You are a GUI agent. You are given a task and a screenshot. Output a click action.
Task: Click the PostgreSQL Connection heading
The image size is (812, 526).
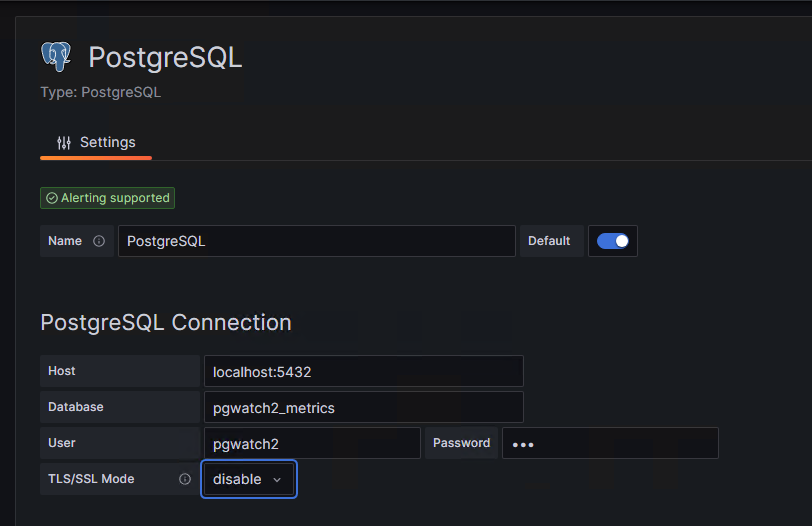[x=166, y=323]
